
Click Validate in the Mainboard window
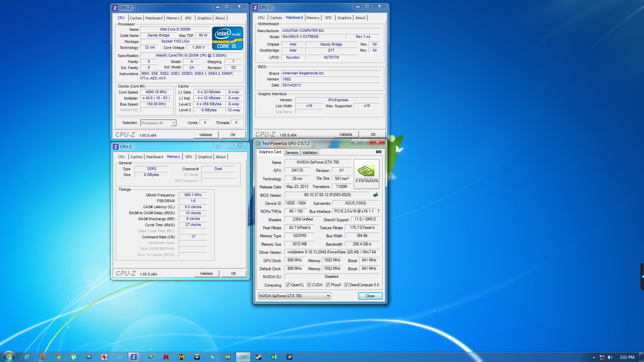tap(346, 134)
